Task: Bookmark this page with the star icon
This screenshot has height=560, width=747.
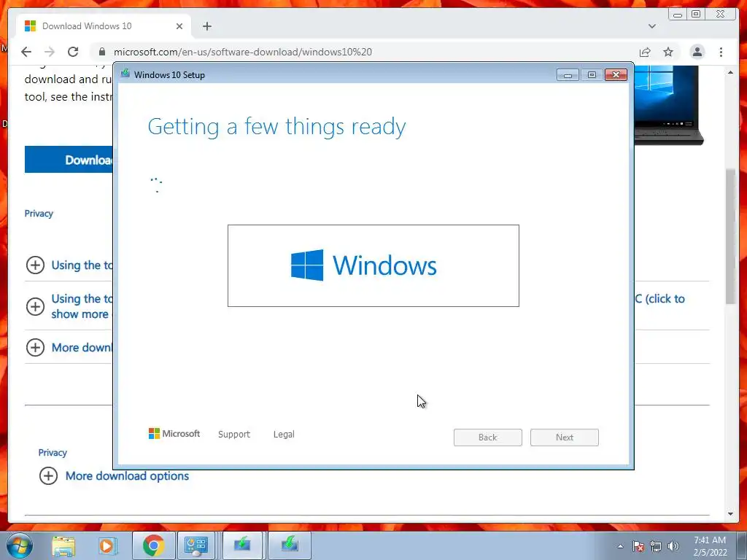Action: (x=668, y=52)
